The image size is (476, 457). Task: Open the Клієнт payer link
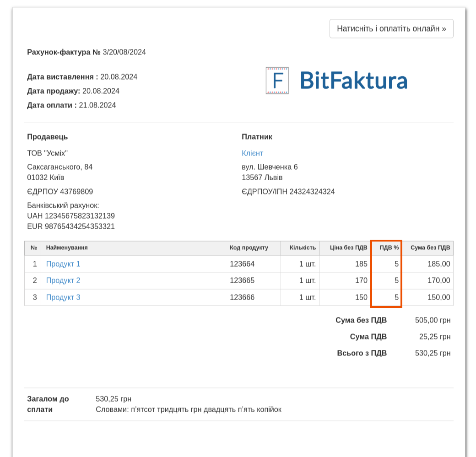click(252, 153)
